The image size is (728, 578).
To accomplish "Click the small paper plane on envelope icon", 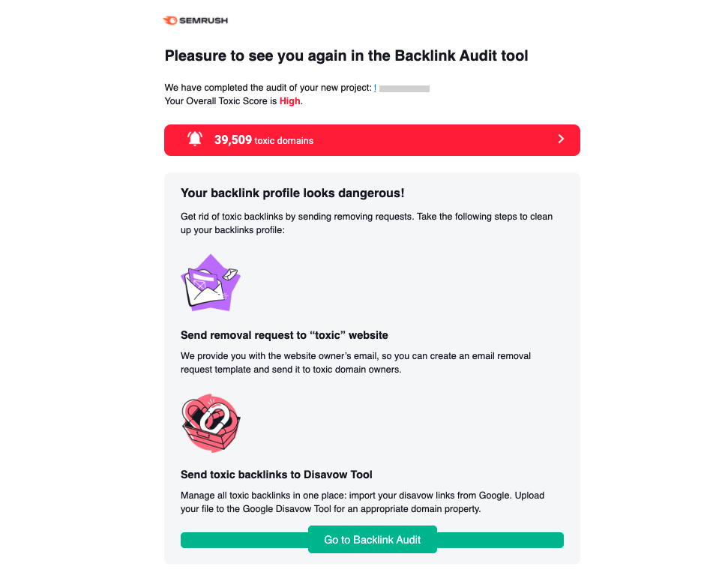I will [230, 274].
